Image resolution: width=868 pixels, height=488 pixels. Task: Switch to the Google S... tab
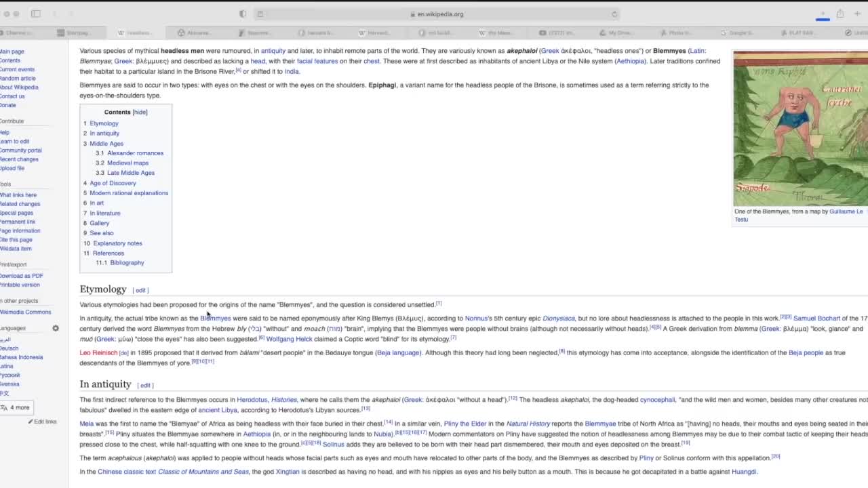point(737,33)
